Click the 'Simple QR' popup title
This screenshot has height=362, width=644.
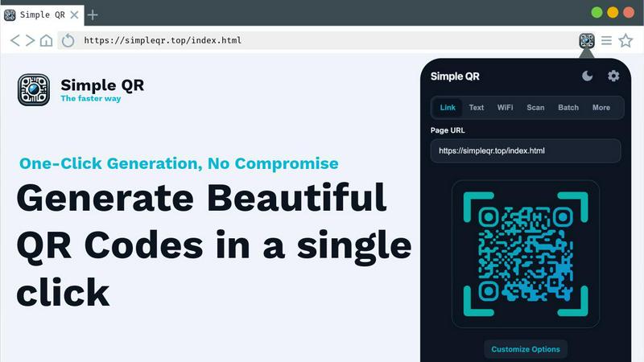(x=455, y=76)
